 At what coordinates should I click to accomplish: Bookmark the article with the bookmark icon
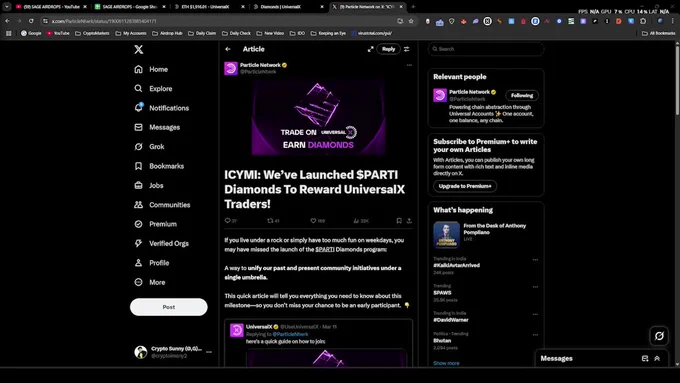pos(399,221)
